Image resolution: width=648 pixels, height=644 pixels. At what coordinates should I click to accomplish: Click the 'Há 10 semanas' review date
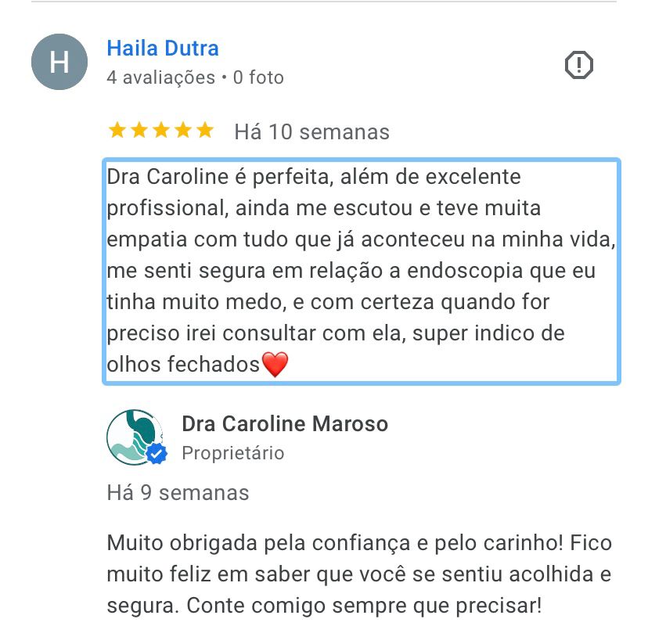312,132
